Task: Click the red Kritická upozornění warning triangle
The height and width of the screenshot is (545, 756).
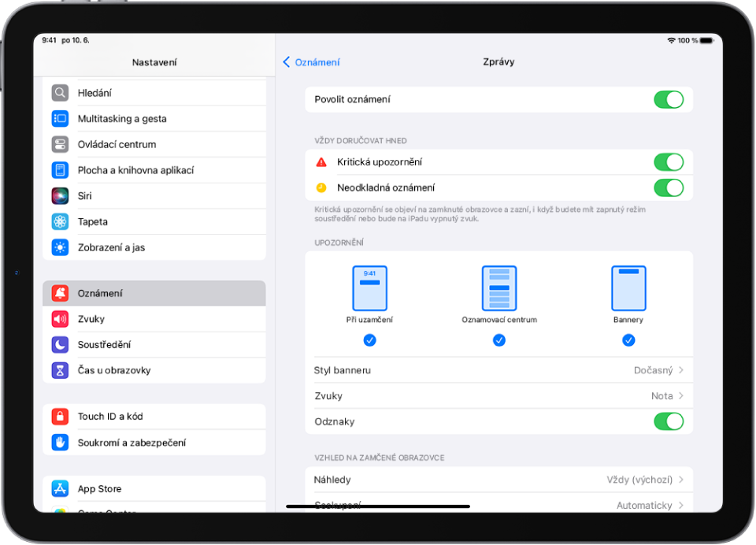Action: pyautogui.click(x=321, y=162)
